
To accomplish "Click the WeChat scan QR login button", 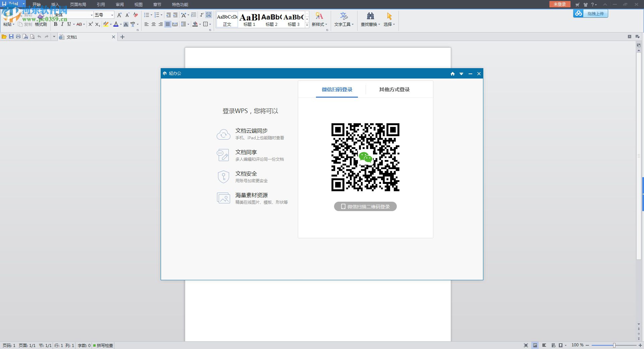I will click(x=365, y=206).
